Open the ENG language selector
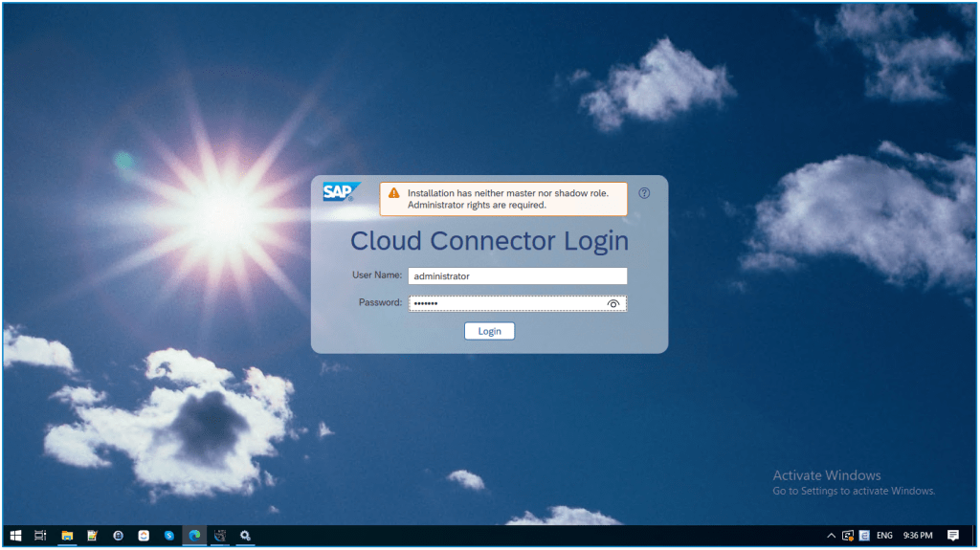This screenshot has width=980, height=550. tap(884, 536)
